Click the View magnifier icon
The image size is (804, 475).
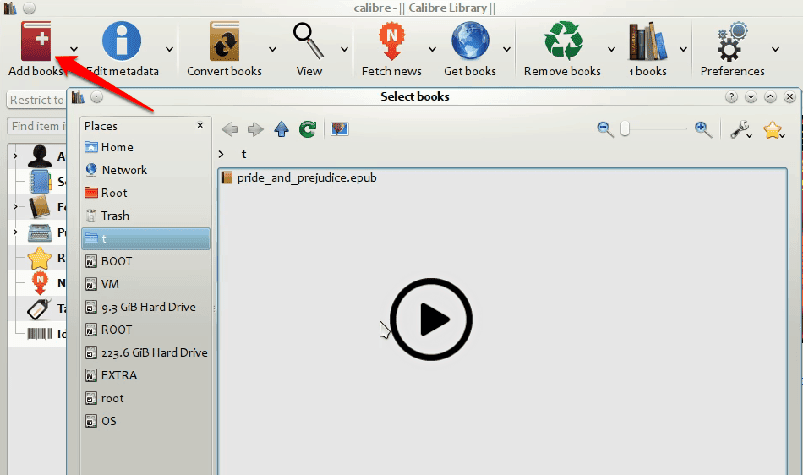point(308,40)
